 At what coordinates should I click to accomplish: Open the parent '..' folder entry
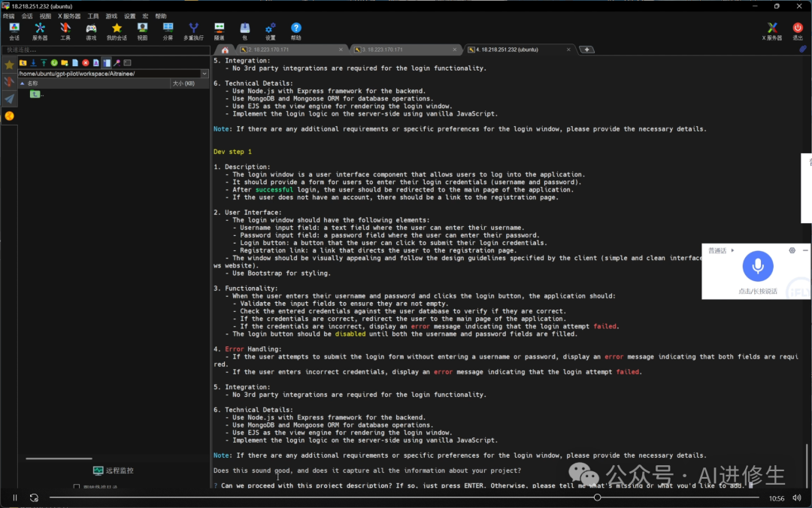[36, 94]
